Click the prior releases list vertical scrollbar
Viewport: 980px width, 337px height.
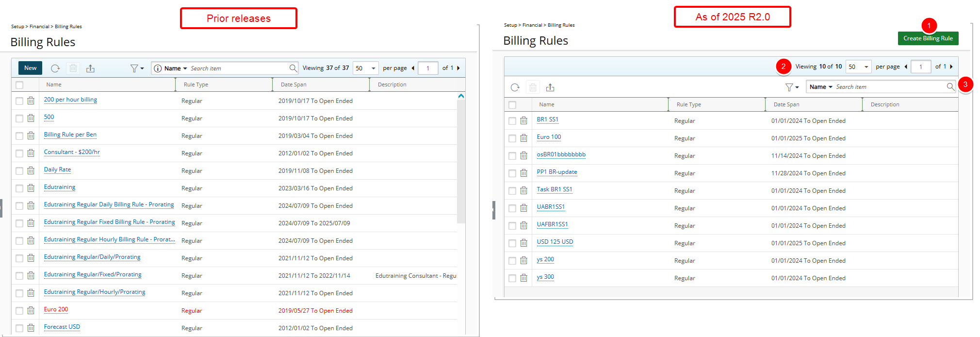(461, 161)
